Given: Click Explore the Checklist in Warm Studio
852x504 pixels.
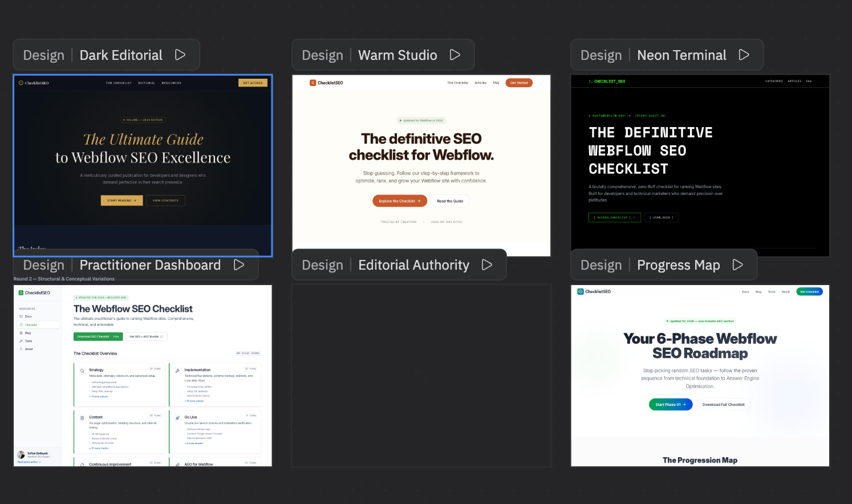Looking at the screenshot, I should coord(400,201).
